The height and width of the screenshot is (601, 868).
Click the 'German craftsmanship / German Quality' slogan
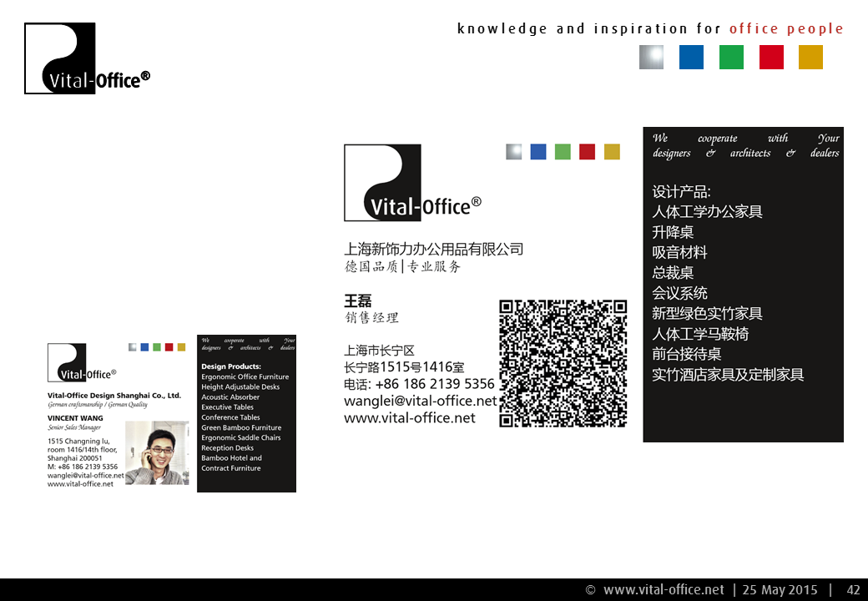pyautogui.click(x=98, y=405)
